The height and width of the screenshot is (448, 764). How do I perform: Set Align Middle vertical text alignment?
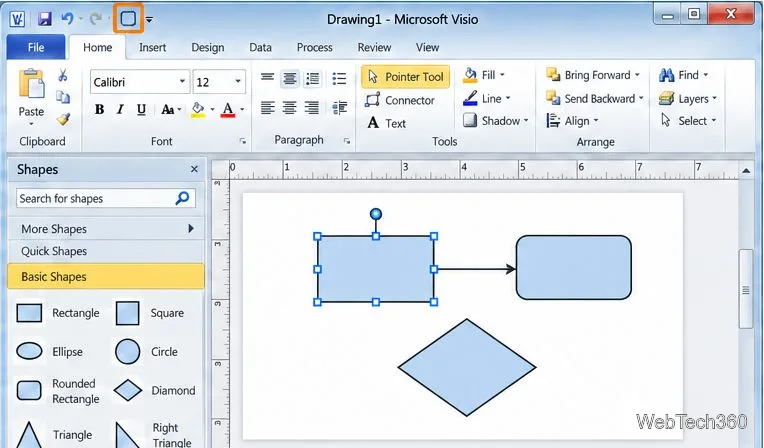coord(289,78)
